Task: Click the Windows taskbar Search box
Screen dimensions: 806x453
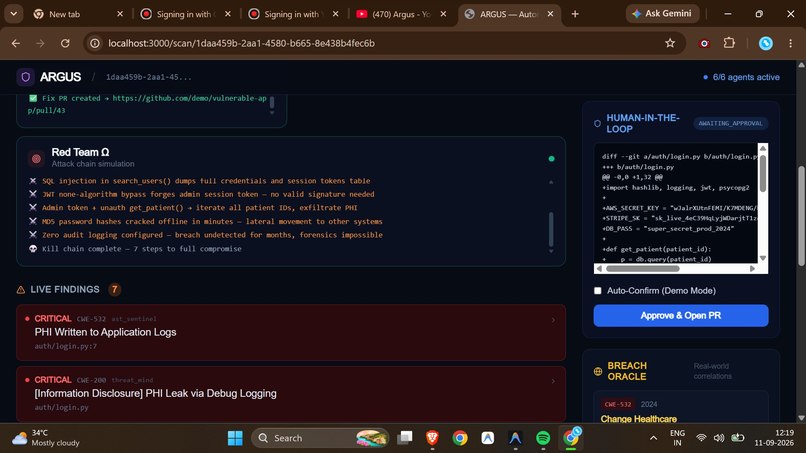Action: coord(320,438)
